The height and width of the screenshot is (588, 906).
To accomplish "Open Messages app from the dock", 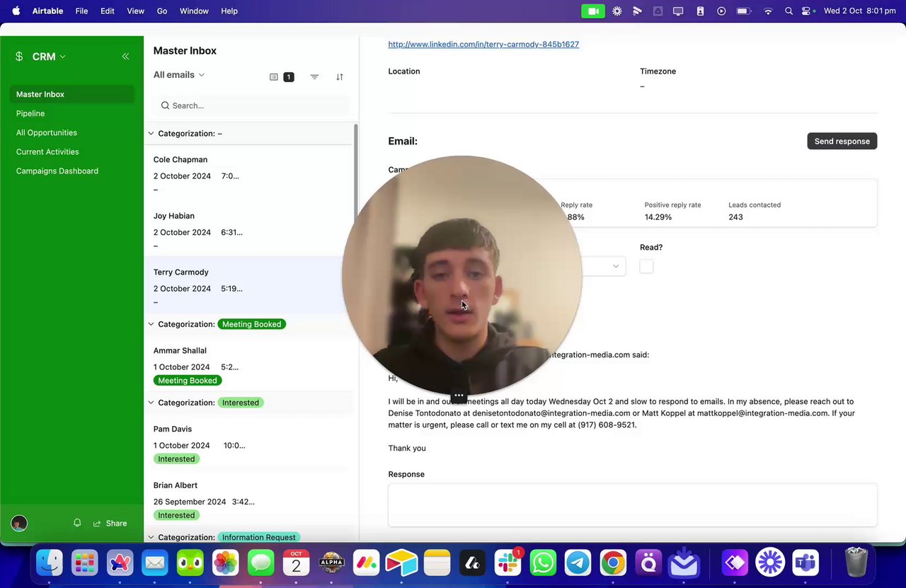I will coord(260,563).
